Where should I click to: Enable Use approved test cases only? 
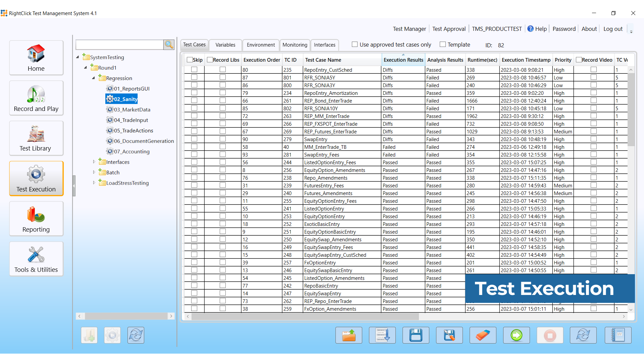click(355, 44)
